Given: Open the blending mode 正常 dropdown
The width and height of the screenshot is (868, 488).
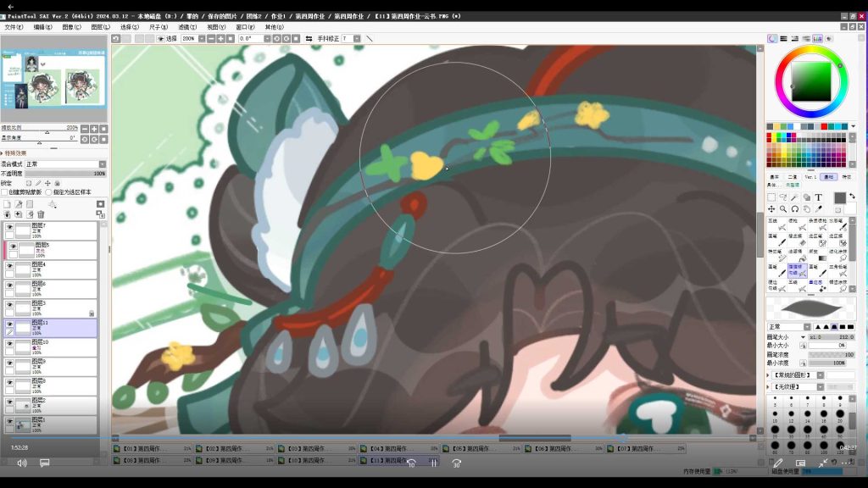Looking at the screenshot, I should point(103,164).
